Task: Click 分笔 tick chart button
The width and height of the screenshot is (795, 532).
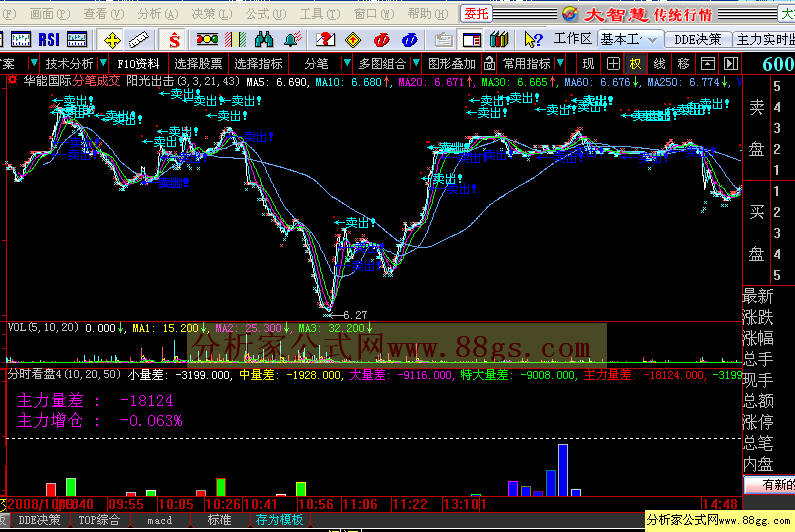Action: coord(316,63)
